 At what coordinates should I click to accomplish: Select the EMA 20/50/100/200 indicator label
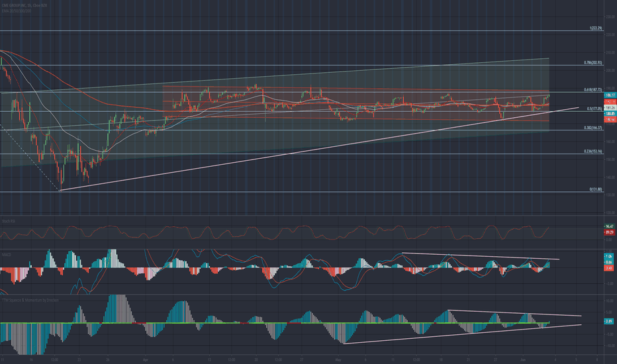[17, 11]
